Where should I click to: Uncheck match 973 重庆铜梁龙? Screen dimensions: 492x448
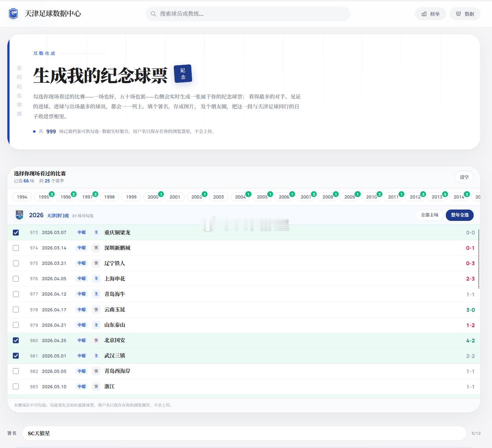coord(16,233)
